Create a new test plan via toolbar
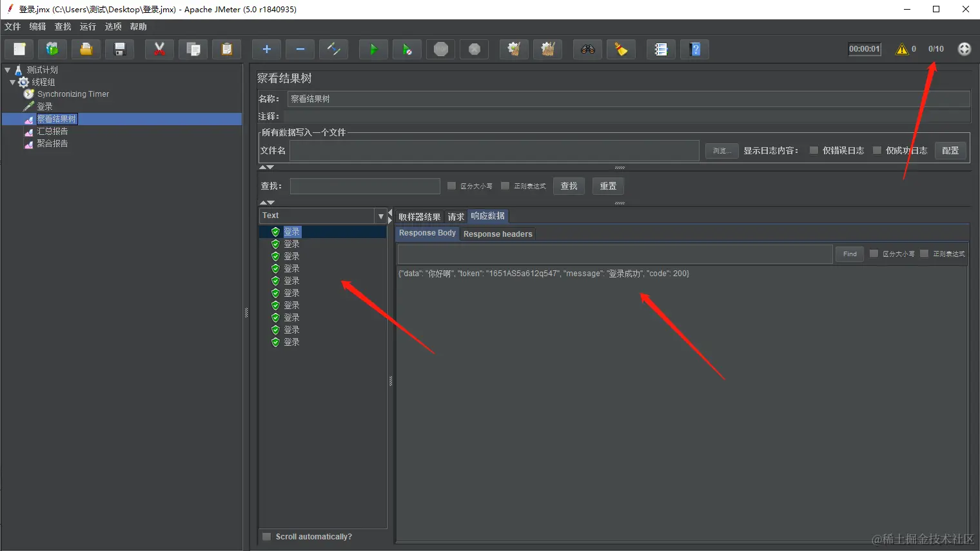Viewport: 980px width, 551px height. point(19,49)
